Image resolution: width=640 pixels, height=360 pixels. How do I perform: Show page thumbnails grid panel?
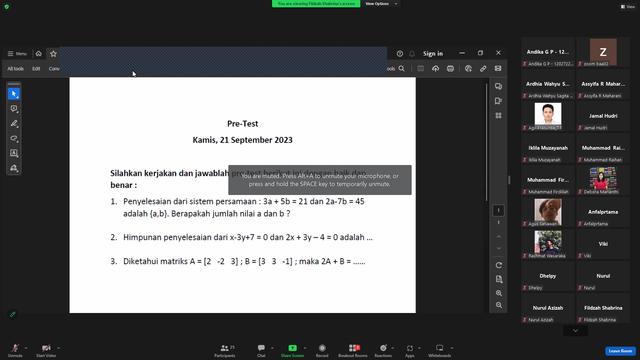[x=498, y=116]
